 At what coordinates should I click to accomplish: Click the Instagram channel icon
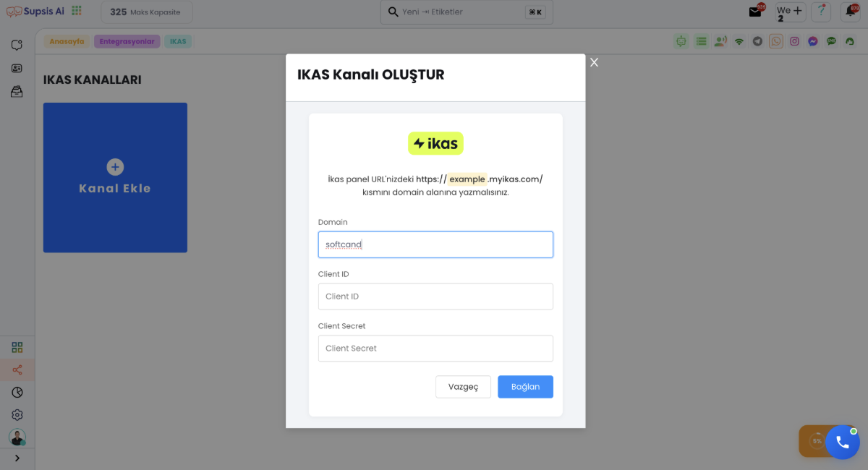coord(794,41)
